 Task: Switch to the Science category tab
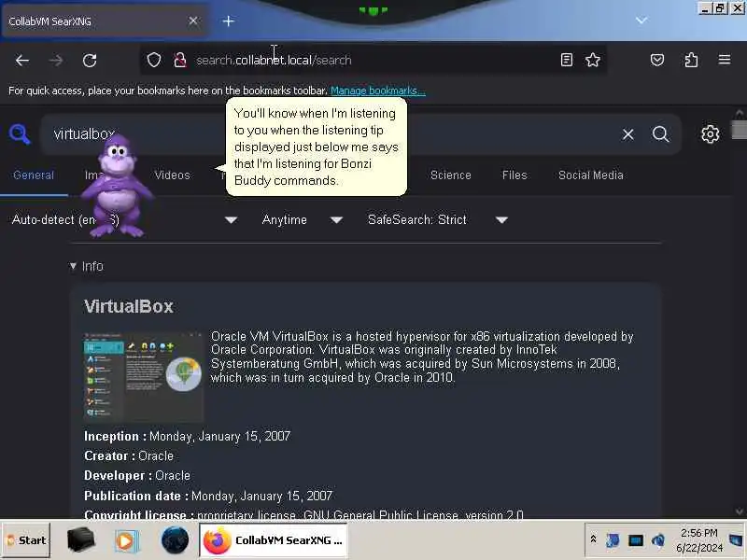pos(450,175)
